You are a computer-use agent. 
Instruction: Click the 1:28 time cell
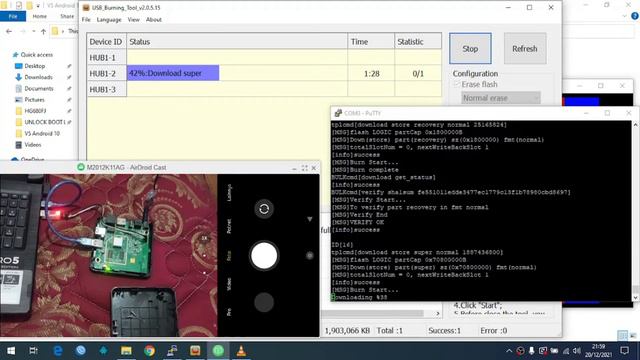tap(371, 73)
